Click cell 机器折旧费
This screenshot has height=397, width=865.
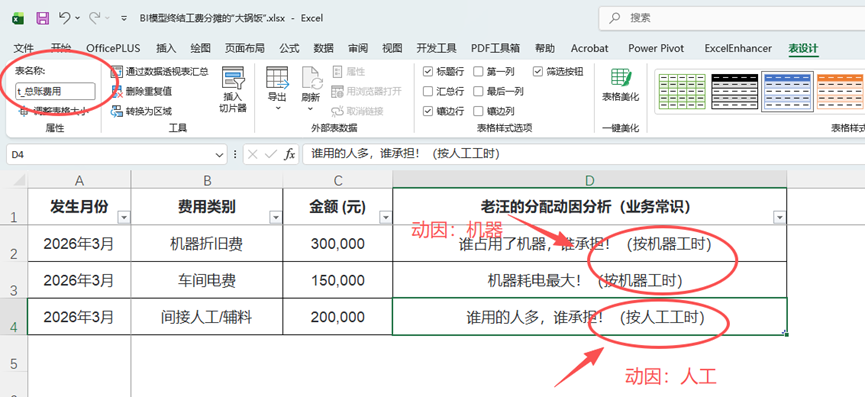tap(207, 244)
